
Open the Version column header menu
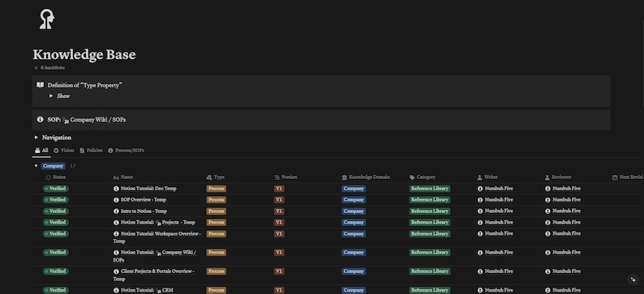pos(286,177)
